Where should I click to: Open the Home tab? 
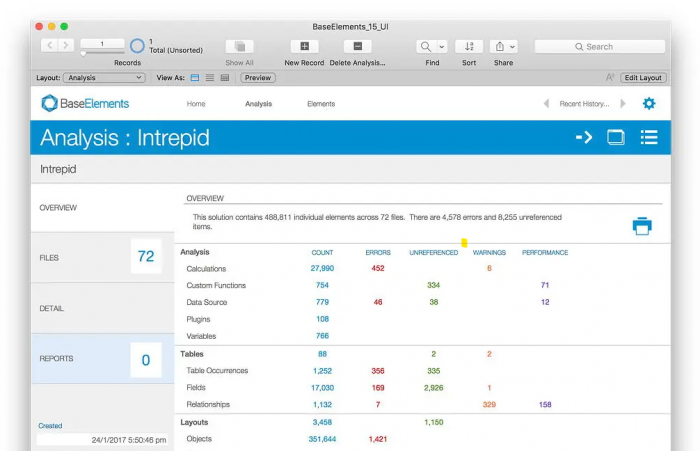[196, 104]
